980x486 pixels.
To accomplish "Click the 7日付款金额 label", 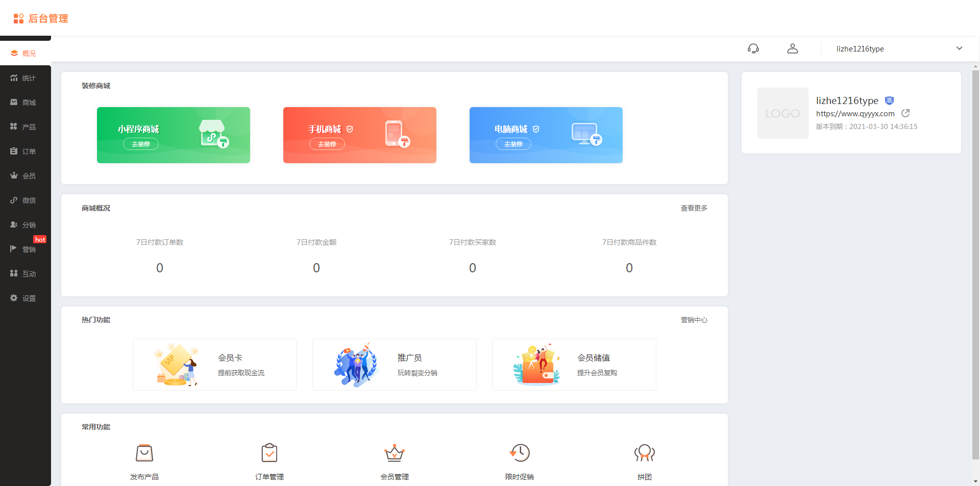I will pos(316,242).
